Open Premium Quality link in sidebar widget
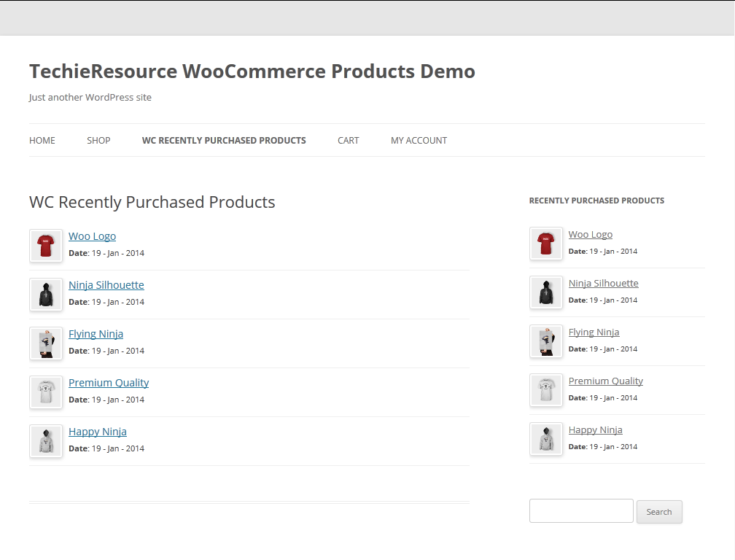This screenshot has height=560, width=735. pos(606,381)
